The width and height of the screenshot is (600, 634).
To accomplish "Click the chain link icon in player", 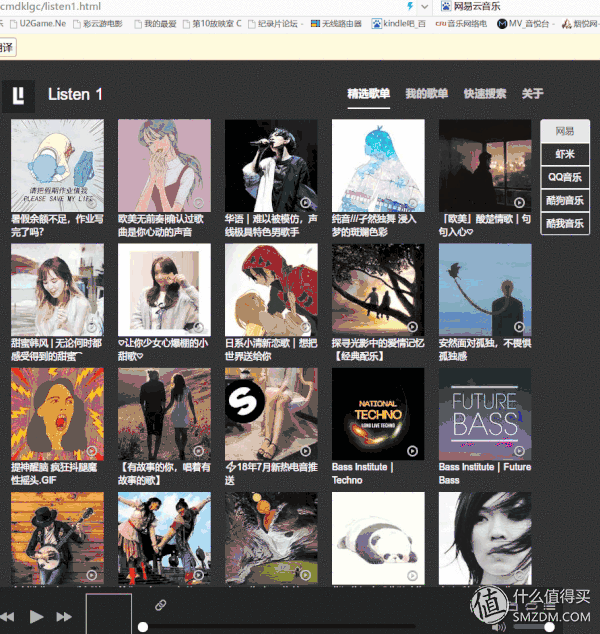I will (x=161, y=605).
